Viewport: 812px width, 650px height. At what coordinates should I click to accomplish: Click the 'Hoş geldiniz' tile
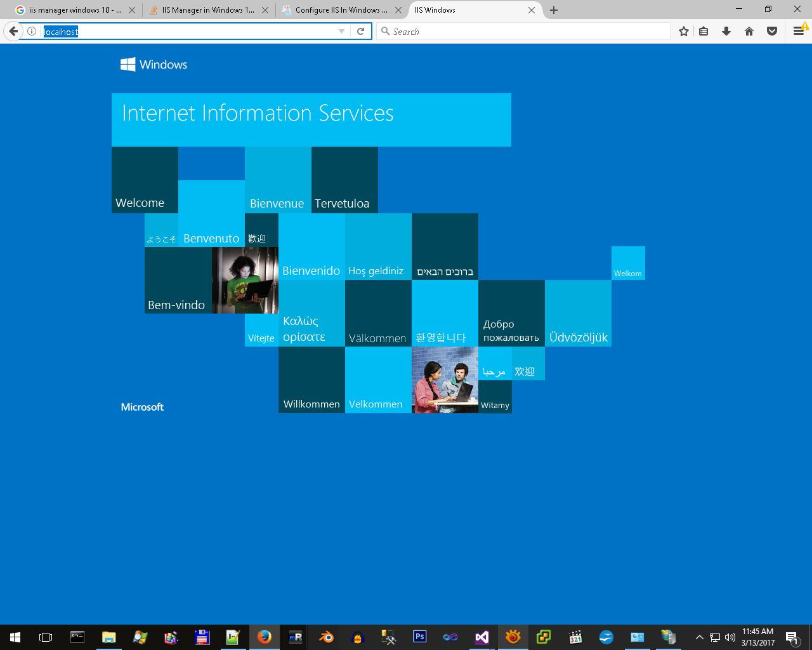pos(378,247)
